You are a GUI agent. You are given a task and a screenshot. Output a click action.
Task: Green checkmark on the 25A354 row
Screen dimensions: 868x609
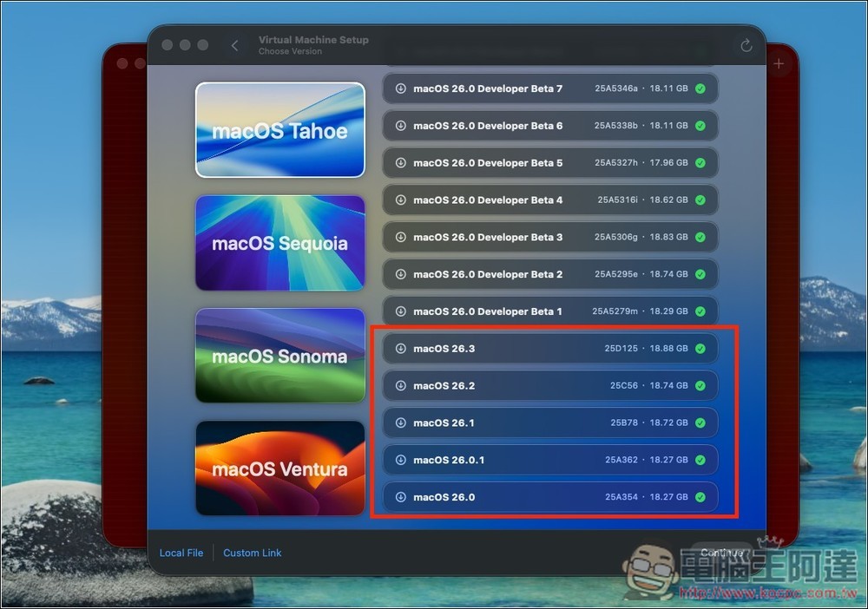click(x=700, y=497)
